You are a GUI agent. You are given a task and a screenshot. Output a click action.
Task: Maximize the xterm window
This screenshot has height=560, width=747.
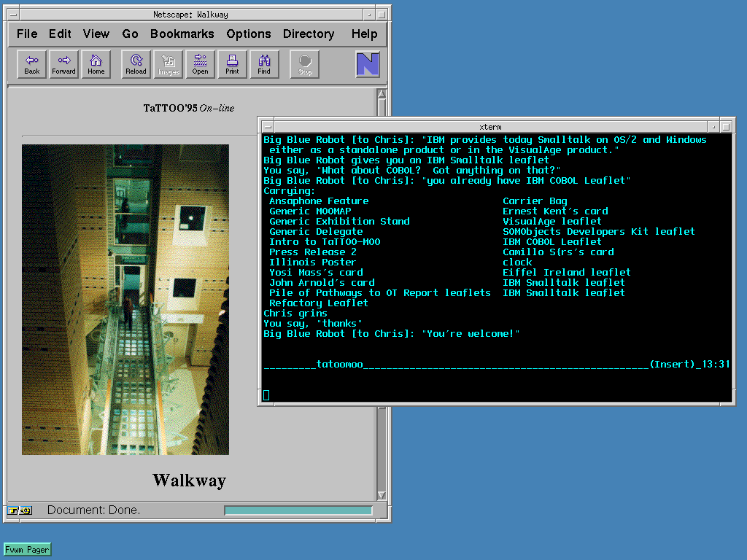click(726, 127)
